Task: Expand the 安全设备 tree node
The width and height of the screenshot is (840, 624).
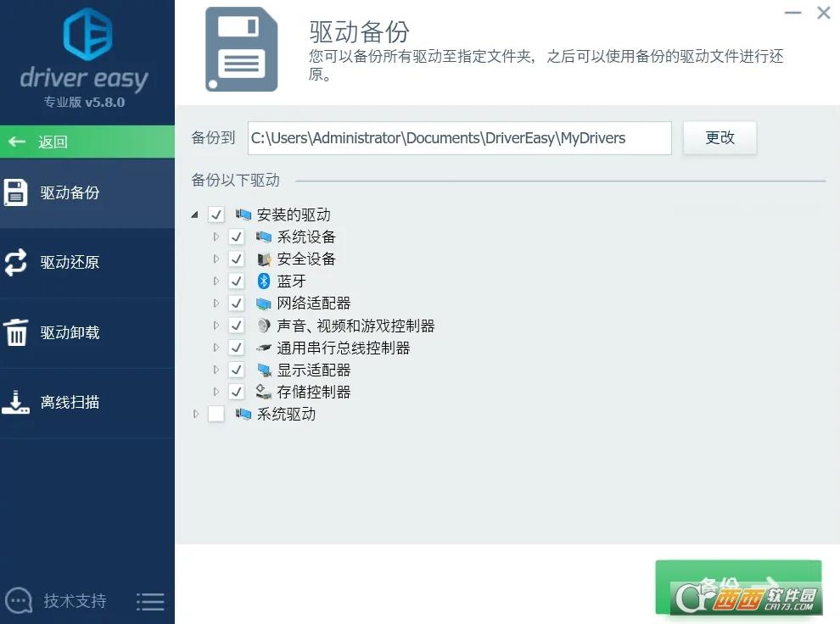Action: [x=216, y=259]
